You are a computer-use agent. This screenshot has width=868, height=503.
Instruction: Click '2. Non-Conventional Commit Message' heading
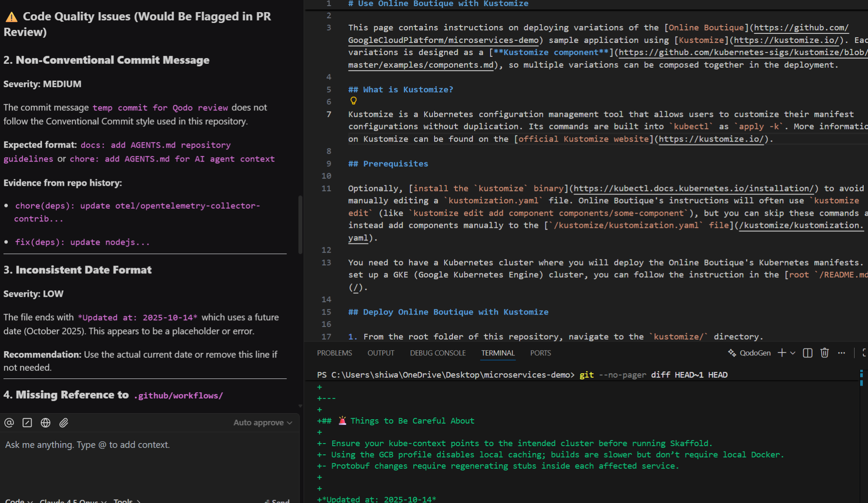(x=106, y=60)
